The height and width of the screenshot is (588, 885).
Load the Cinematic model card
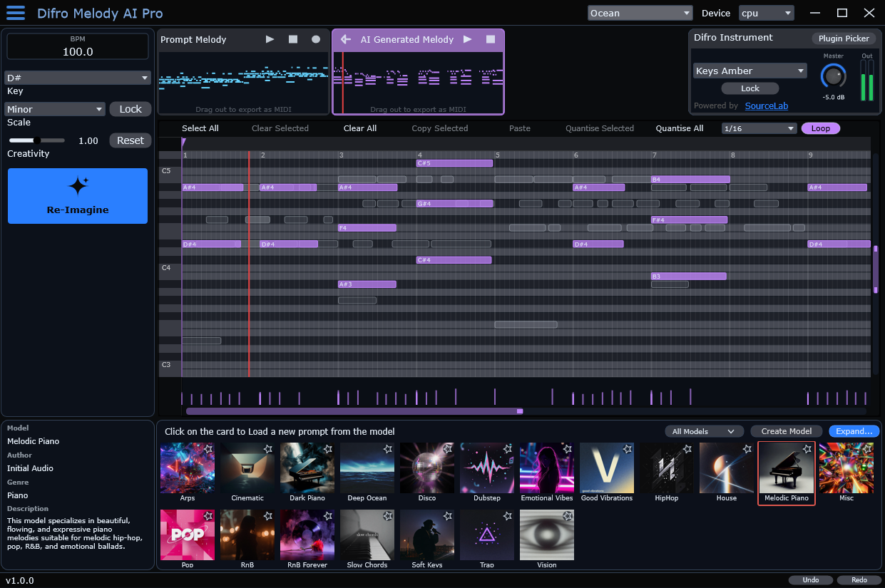247,473
